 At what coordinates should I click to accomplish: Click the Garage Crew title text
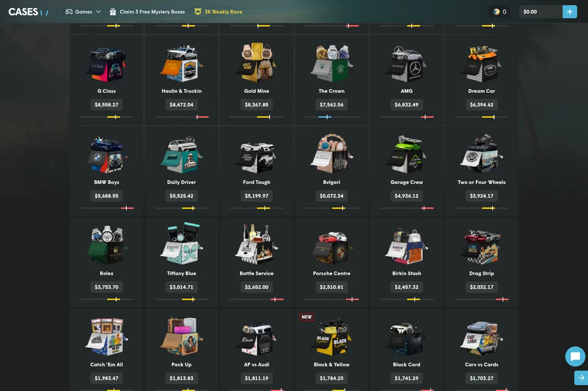pos(407,182)
